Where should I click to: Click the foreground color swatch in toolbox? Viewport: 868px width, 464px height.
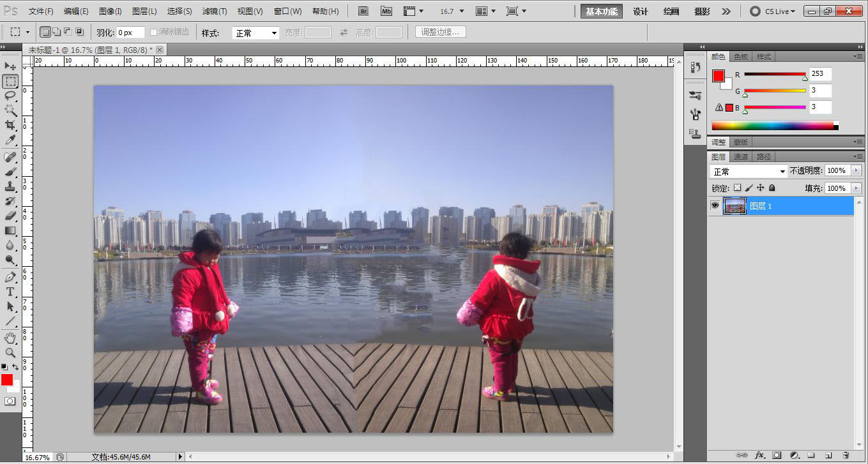[x=6, y=380]
